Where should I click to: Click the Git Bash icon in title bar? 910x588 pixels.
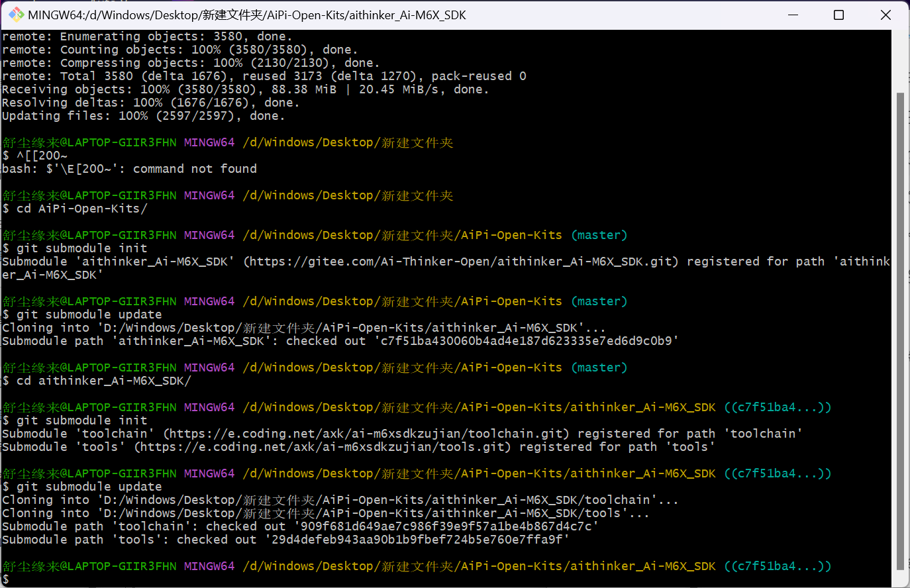(16, 15)
